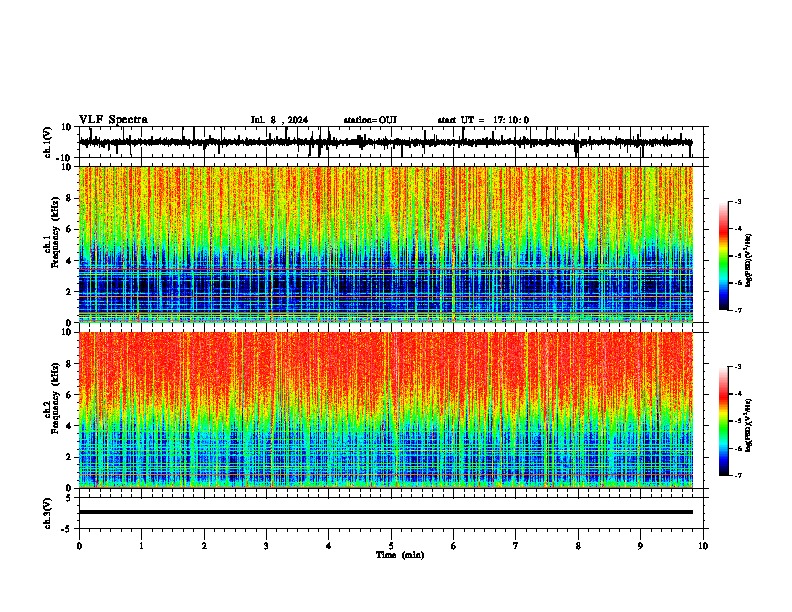792x612 pixels.
Task: Click the "station=OUI" header label
Action: click(x=370, y=120)
